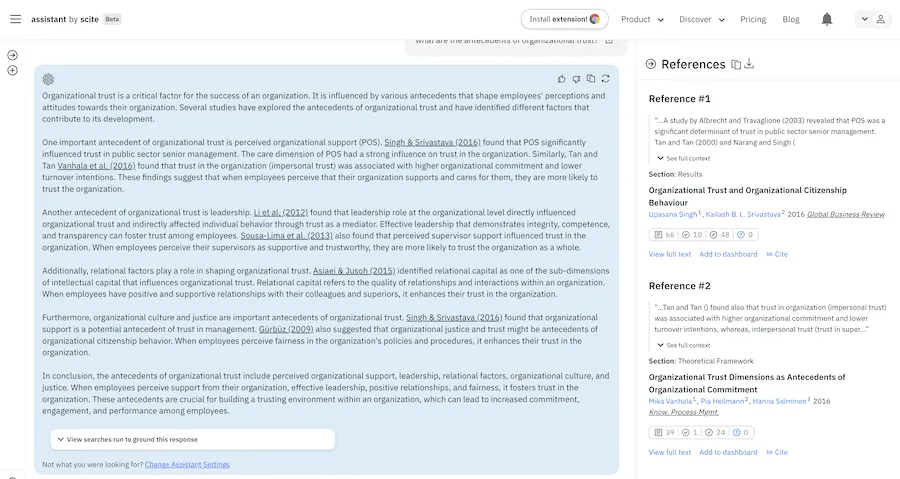Open the Product dropdown menu
The image size is (900, 479).
642,20
